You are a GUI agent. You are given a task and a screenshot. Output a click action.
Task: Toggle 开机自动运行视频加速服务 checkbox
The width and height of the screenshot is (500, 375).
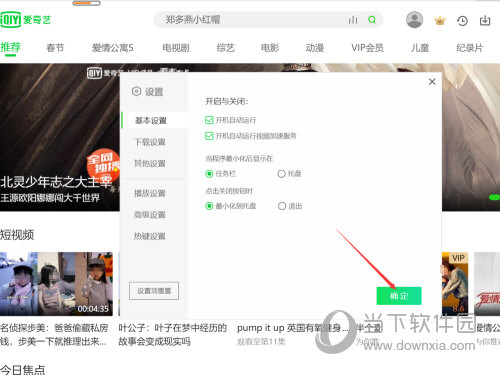[209, 136]
